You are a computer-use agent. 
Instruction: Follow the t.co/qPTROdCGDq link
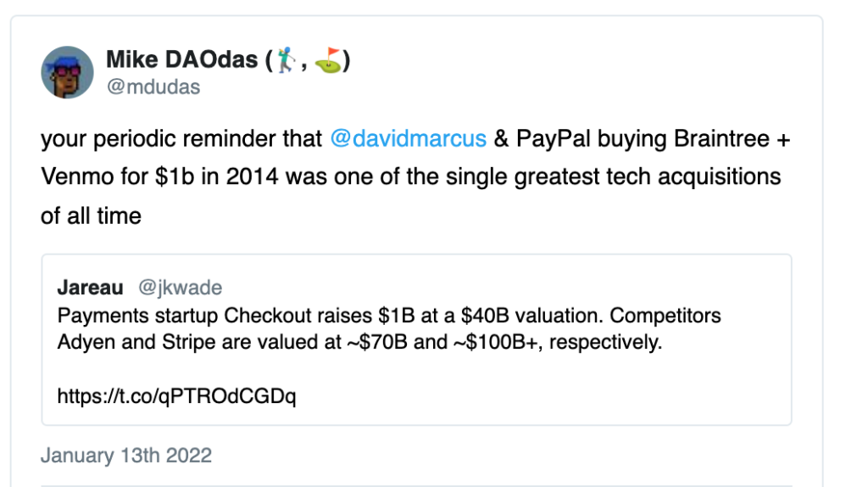tap(176, 396)
